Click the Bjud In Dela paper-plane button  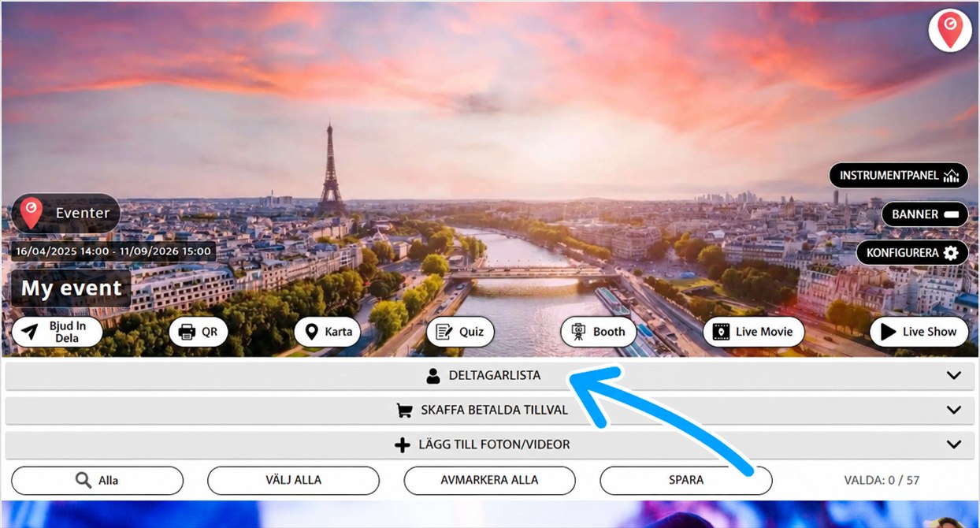point(57,332)
